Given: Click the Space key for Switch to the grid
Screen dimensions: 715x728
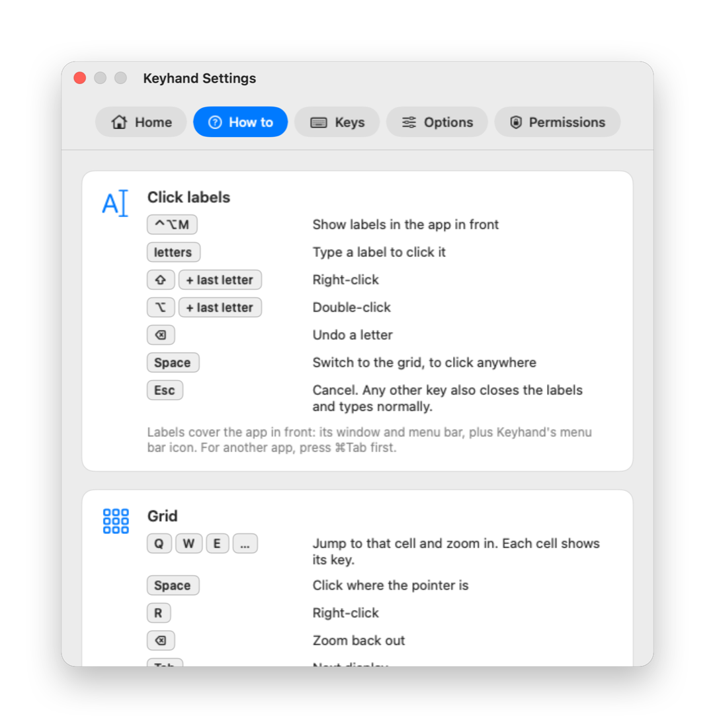Looking at the screenshot, I should point(173,363).
